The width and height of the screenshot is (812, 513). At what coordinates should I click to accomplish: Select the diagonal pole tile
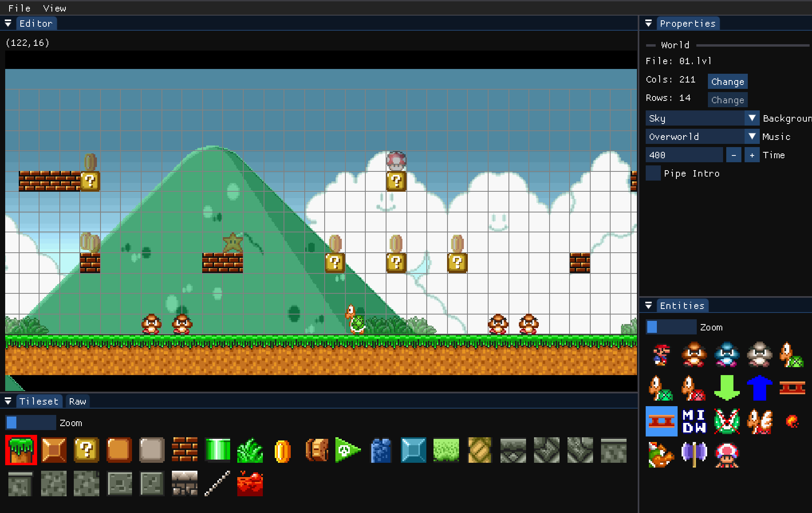(217, 484)
